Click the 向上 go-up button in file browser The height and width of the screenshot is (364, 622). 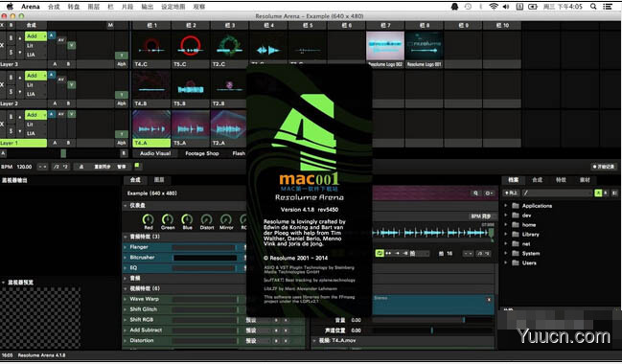tap(512, 193)
